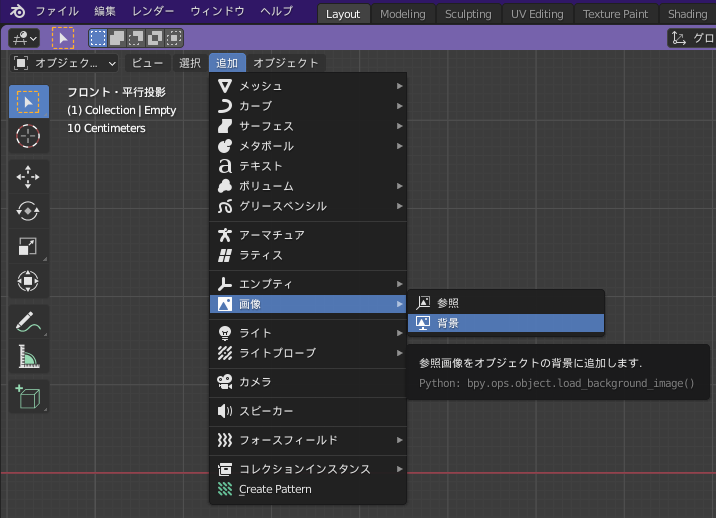Select the Select Box tool in toolbar
The width and height of the screenshot is (716, 518).
[29, 101]
